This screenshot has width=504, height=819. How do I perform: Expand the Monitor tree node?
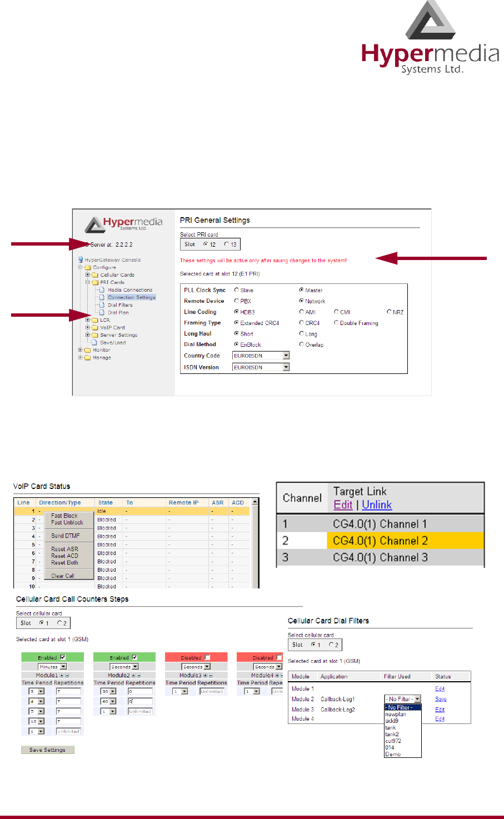point(80,350)
